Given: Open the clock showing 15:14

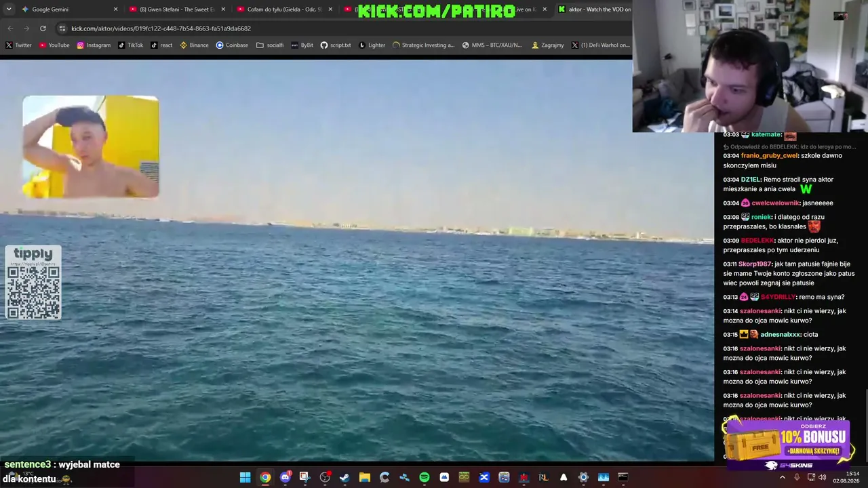Looking at the screenshot, I should click(846, 477).
